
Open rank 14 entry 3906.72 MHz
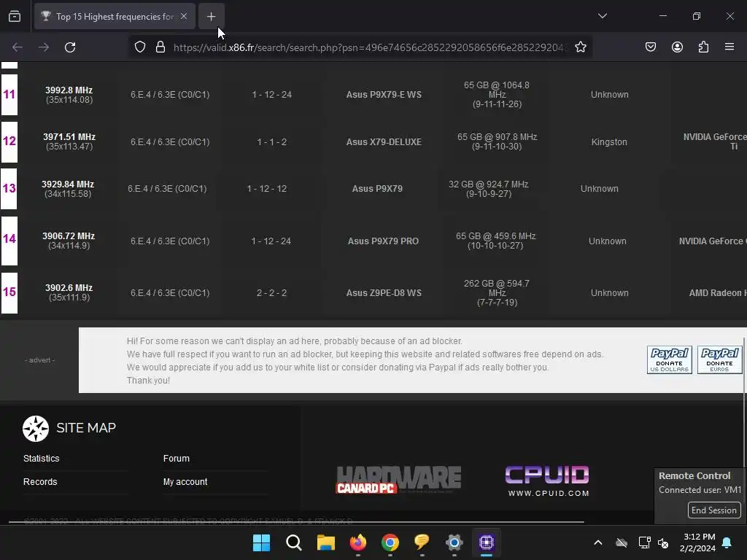pos(69,236)
